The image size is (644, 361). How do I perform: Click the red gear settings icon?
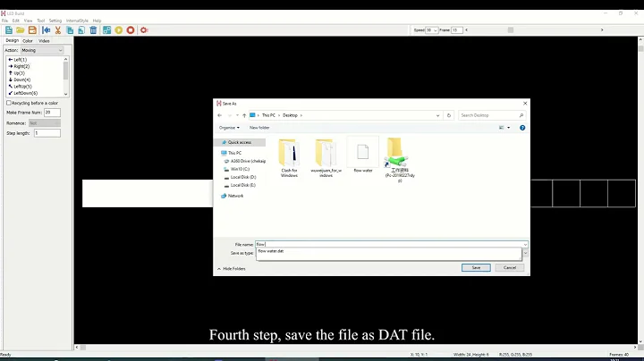click(x=144, y=30)
